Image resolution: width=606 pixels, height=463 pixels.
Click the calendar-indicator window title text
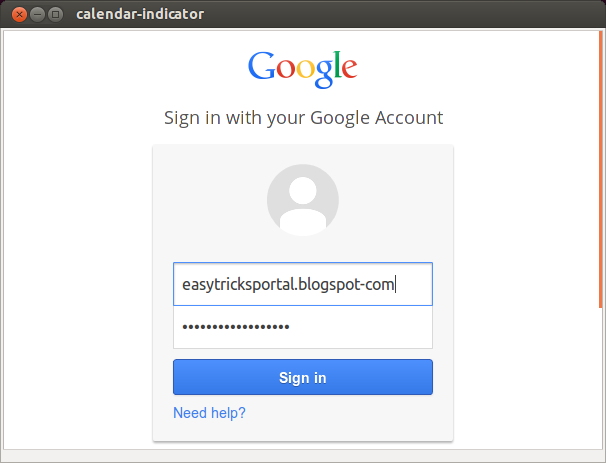click(x=140, y=14)
